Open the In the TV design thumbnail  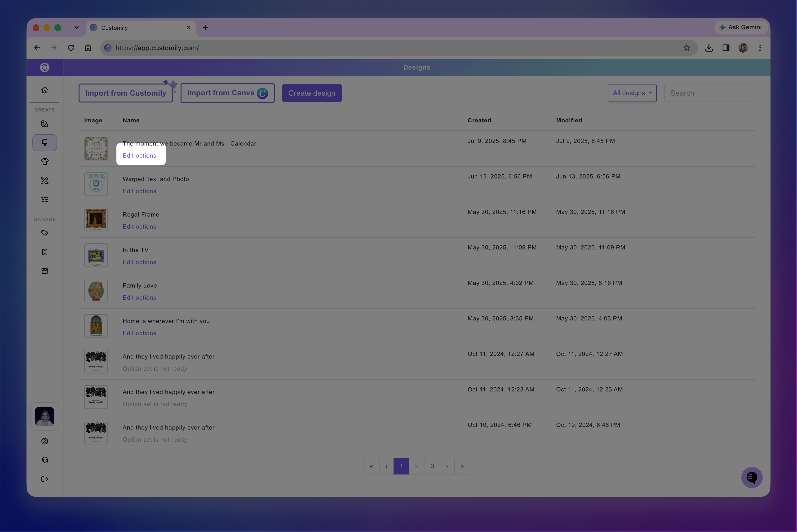pos(96,255)
